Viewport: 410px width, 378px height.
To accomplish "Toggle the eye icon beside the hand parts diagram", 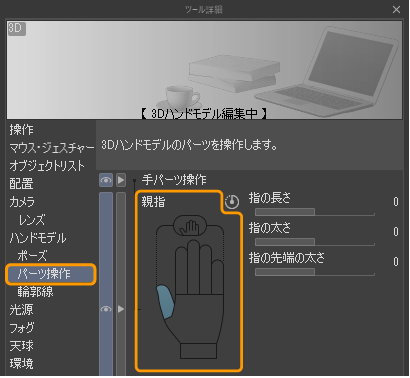I will click(x=106, y=309).
